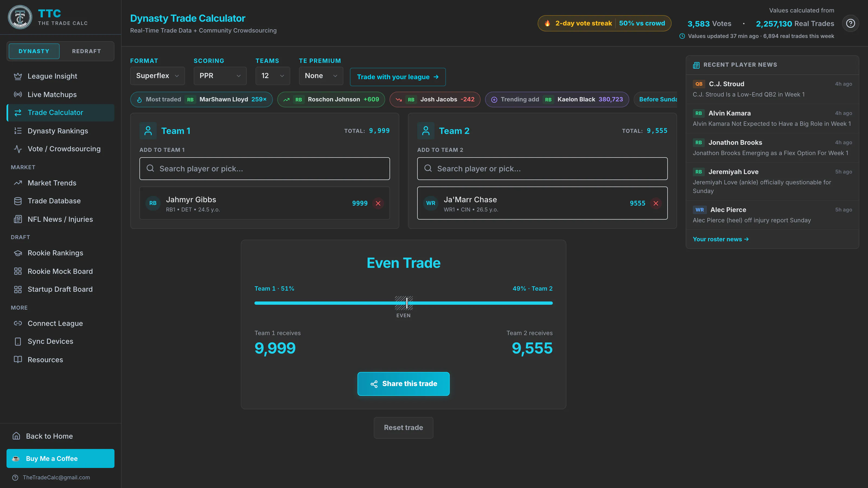
Task: Select the Josh Jacobs -242 trending chip
Action: pyautogui.click(x=435, y=100)
